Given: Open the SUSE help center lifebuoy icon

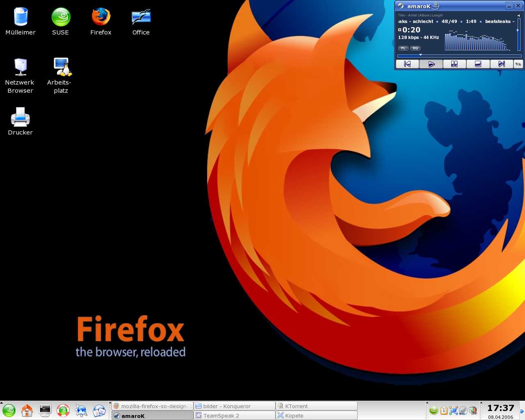Looking at the screenshot, I should coord(63,411).
